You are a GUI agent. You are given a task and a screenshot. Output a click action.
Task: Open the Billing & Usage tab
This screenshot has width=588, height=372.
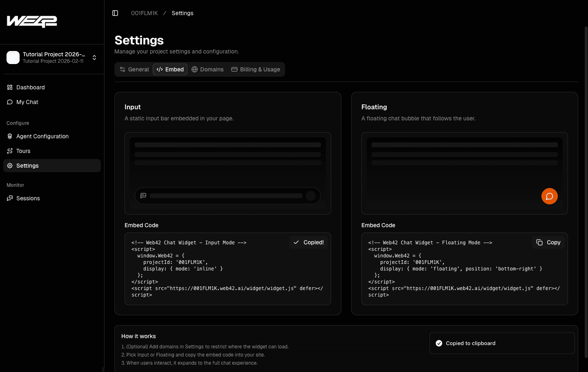click(x=256, y=69)
